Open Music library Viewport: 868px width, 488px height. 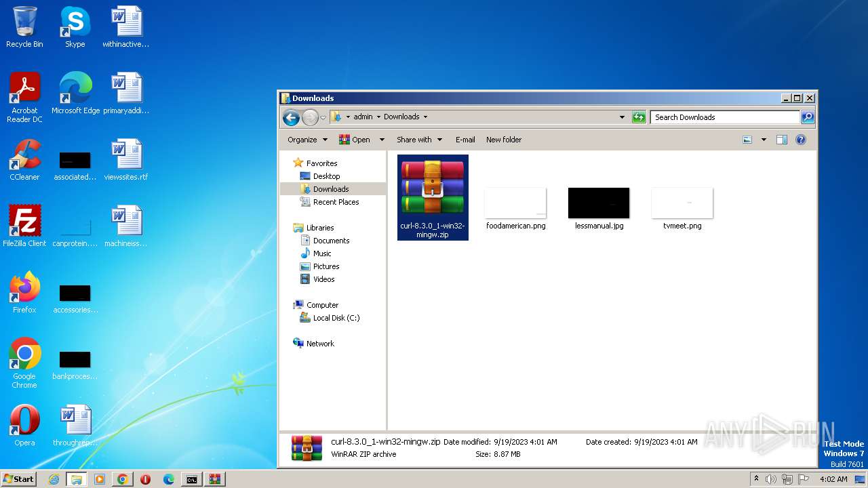coord(322,253)
